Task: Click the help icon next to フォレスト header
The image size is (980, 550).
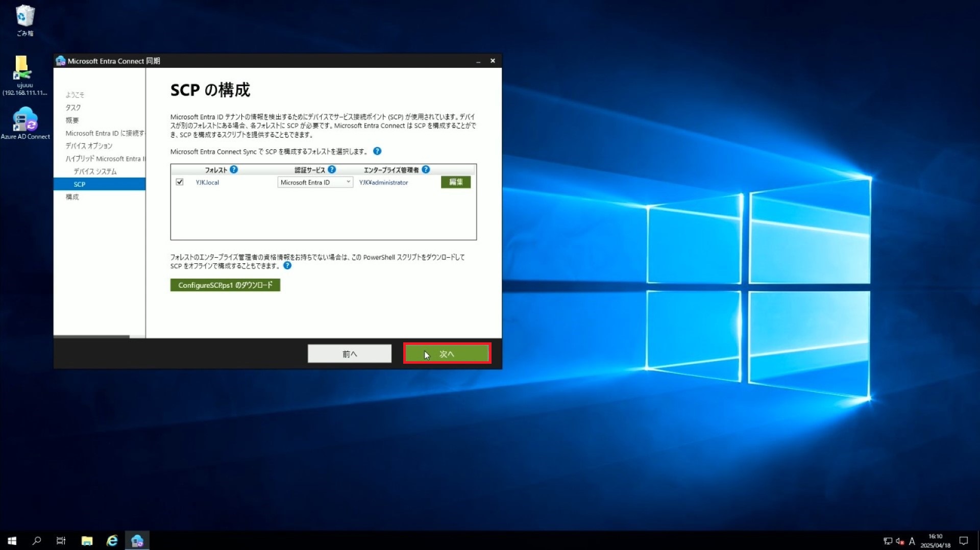Action: click(x=234, y=169)
